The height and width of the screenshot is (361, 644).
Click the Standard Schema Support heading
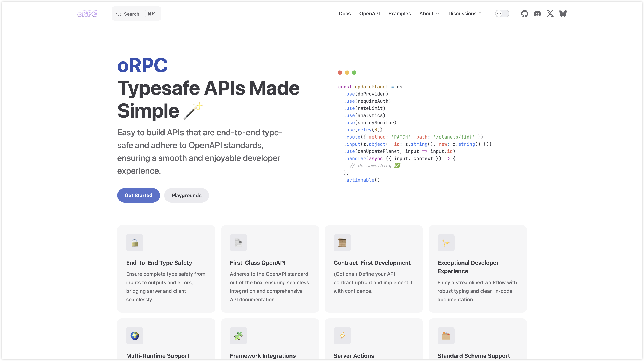pos(474,355)
